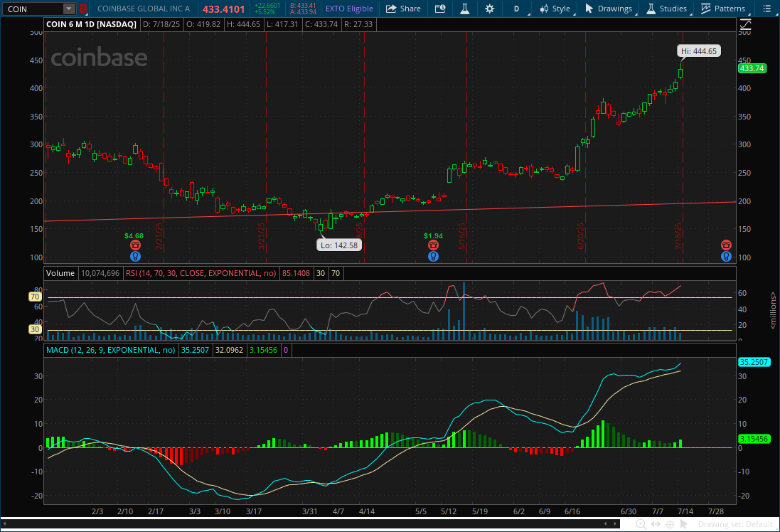
Task: Click the R: 27.33 range value
Action: coord(358,24)
